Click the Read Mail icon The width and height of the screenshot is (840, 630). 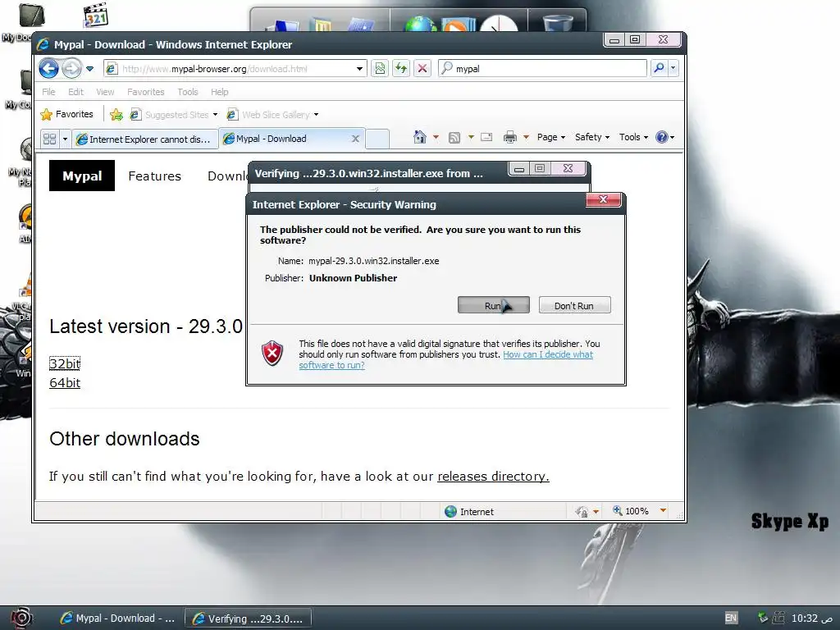[486, 137]
